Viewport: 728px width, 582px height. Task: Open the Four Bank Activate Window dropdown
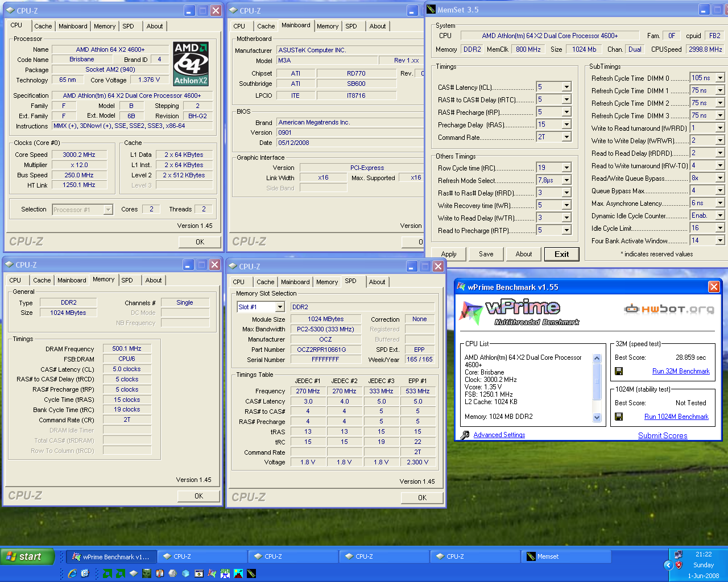coord(720,240)
